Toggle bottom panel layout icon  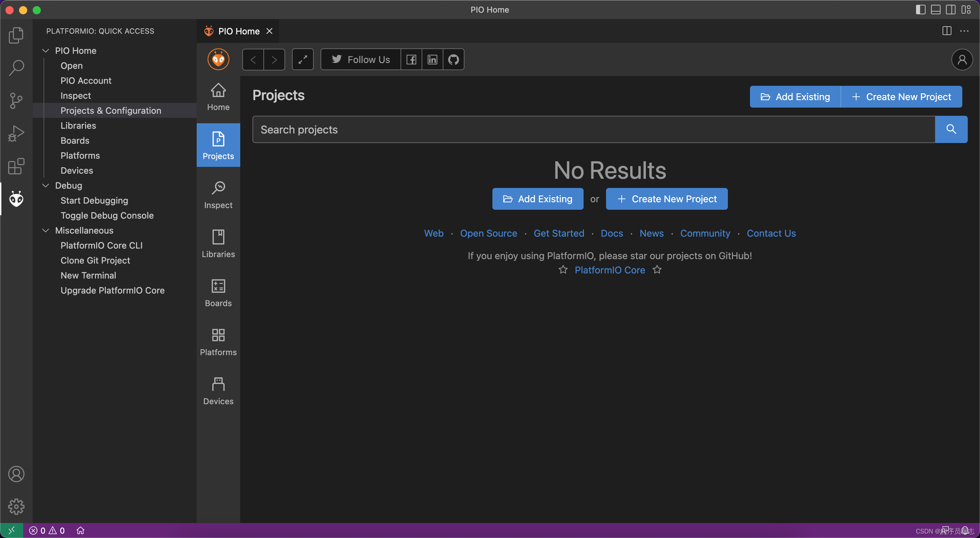[x=935, y=10]
